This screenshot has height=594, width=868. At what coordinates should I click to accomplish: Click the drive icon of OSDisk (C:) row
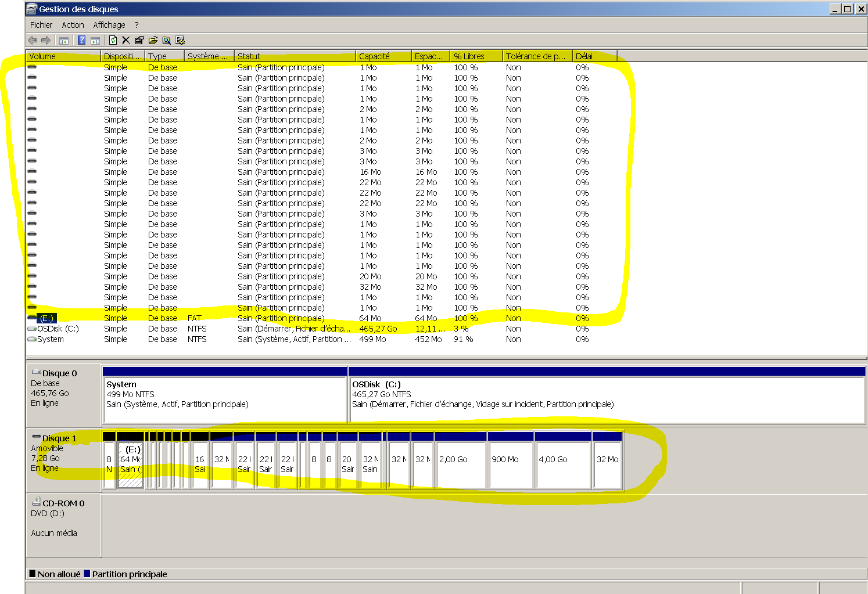pyautogui.click(x=32, y=329)
